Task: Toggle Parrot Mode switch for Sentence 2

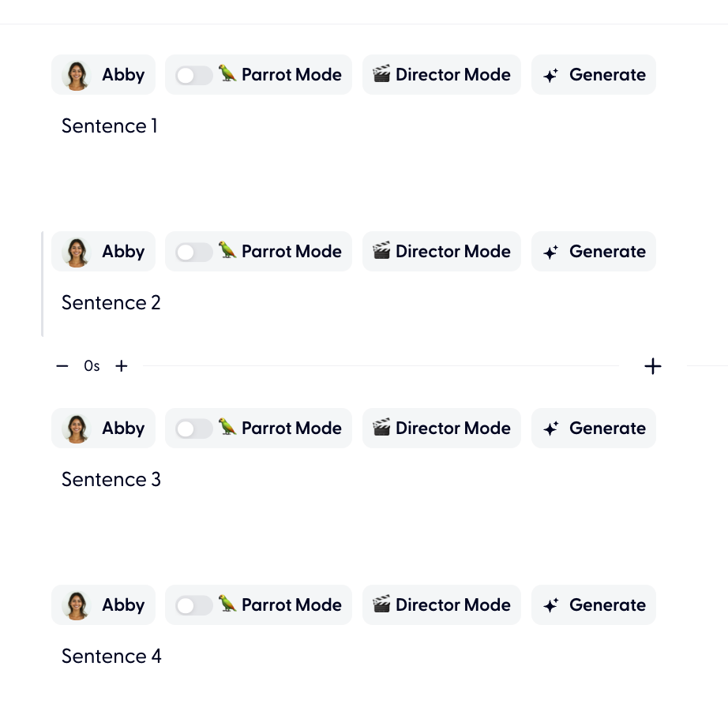Action: coord(194,252)
